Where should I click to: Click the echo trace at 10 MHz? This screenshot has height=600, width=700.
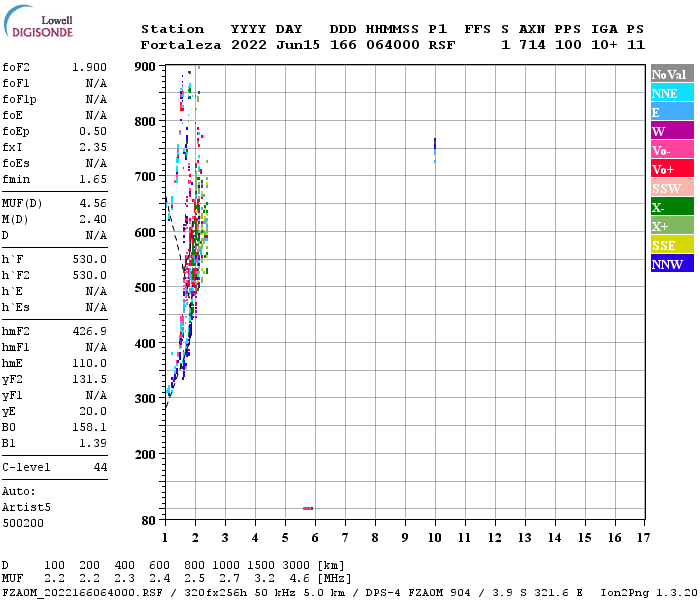click(435, 150)
